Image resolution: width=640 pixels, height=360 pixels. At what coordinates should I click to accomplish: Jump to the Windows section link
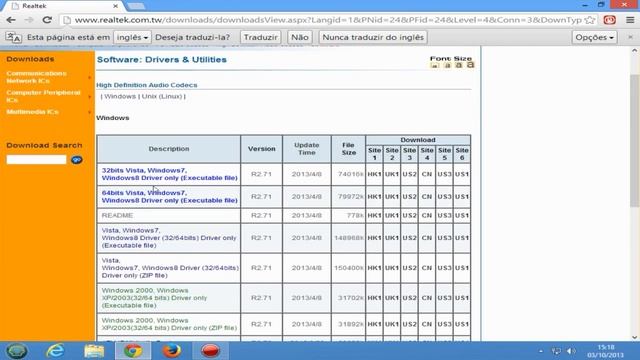pos(120,96)
